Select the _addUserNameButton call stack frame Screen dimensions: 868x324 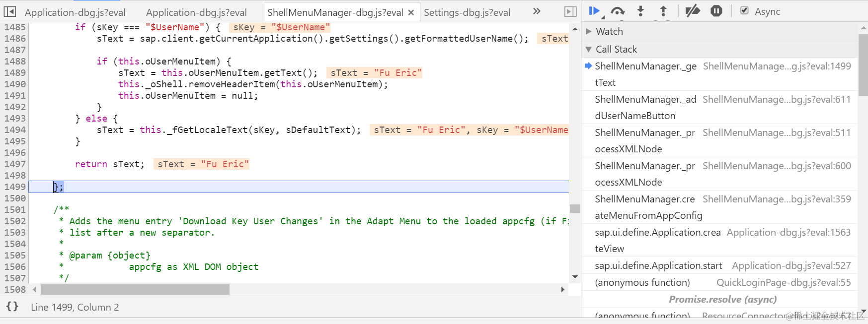click(719, 107)
